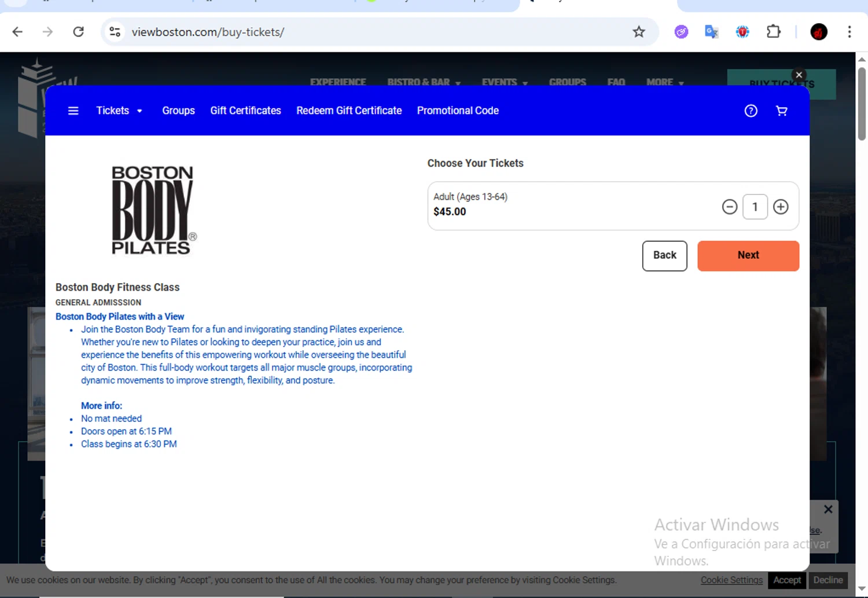
Task: Open Chrome three-dot menu
Action: pyautogui.click(x=849, y=32)
